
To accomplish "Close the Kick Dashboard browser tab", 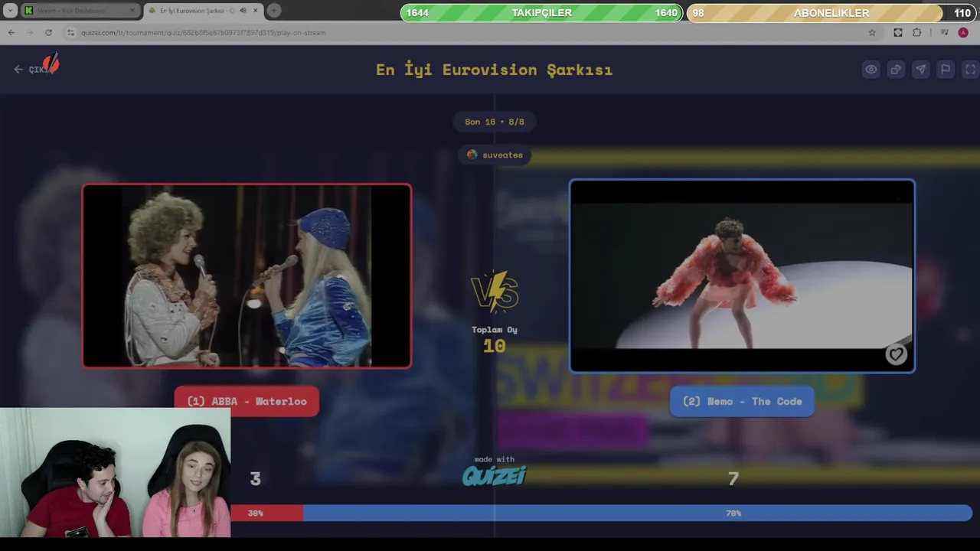I will [132, 11].
